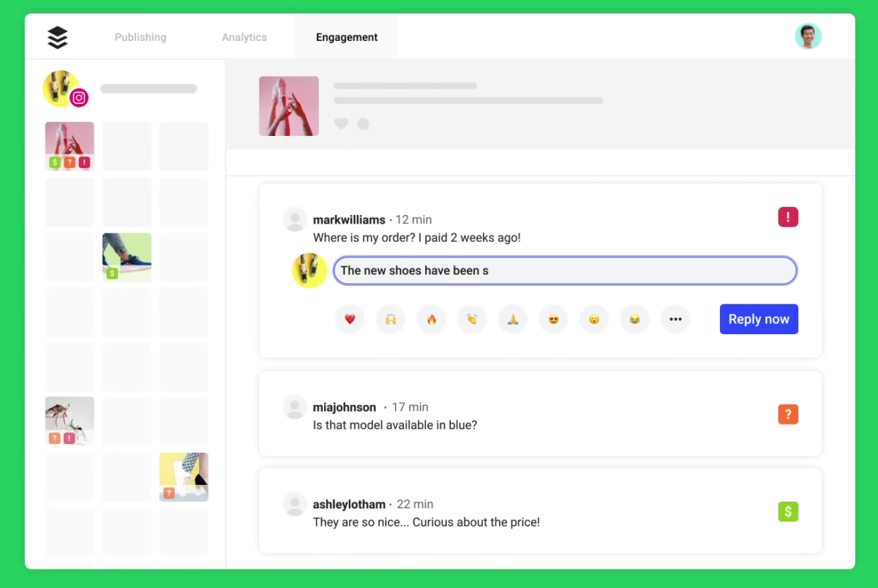The image size is (878, 588).
Task: Click the red exclamation label on markwilliams comment
Action: click(788, 217)
